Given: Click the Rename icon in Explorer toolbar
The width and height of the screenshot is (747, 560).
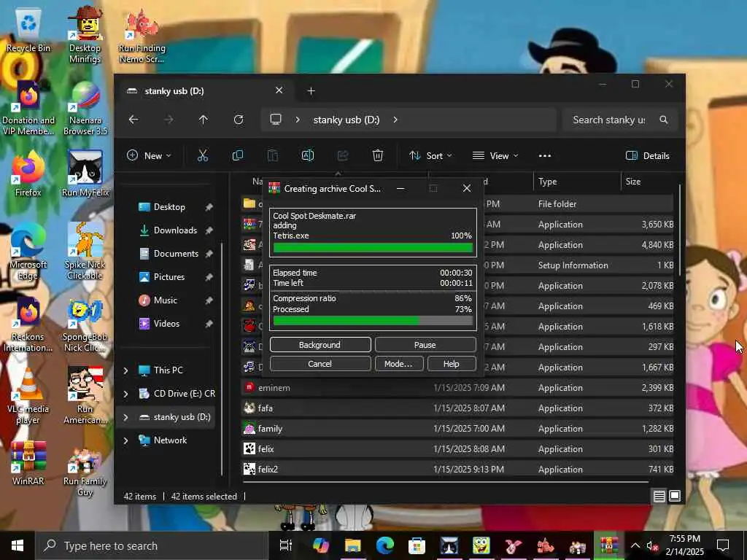Looking at the screenshot, I should coord(308,156).
